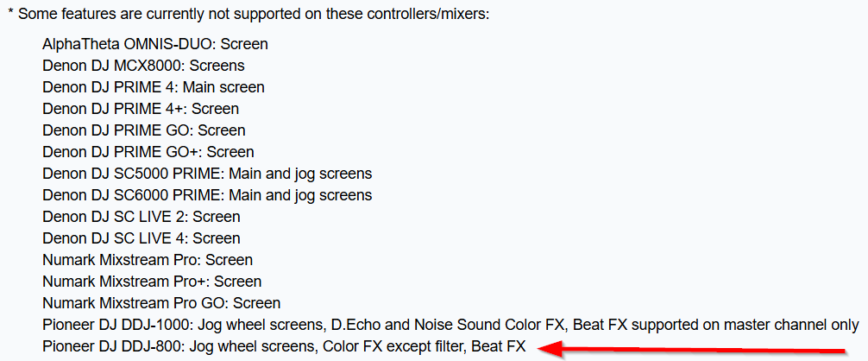Select the Denon DJ MCX8000: Screens entry
868x361 pixels.
click(x=143, y=66)
